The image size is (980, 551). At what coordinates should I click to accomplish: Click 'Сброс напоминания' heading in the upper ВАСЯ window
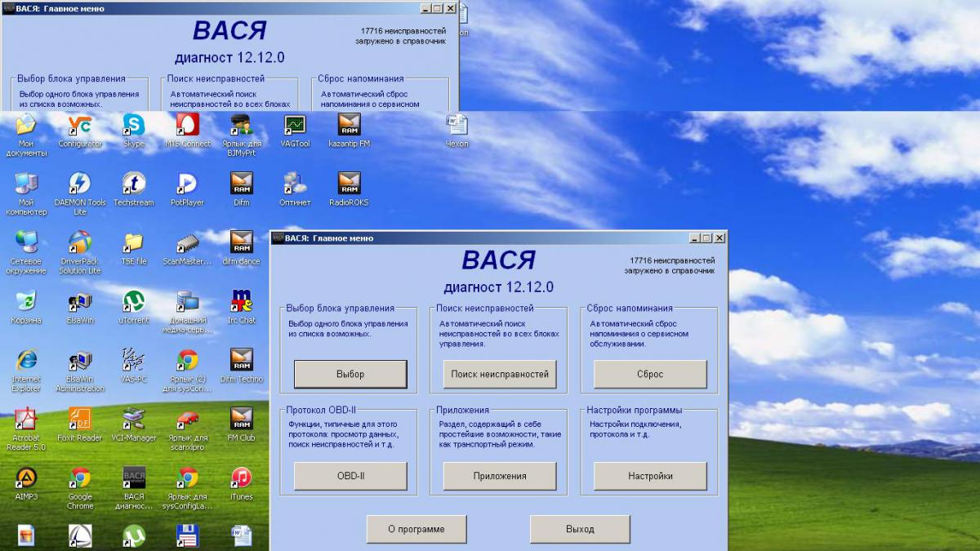click(361, 78)
